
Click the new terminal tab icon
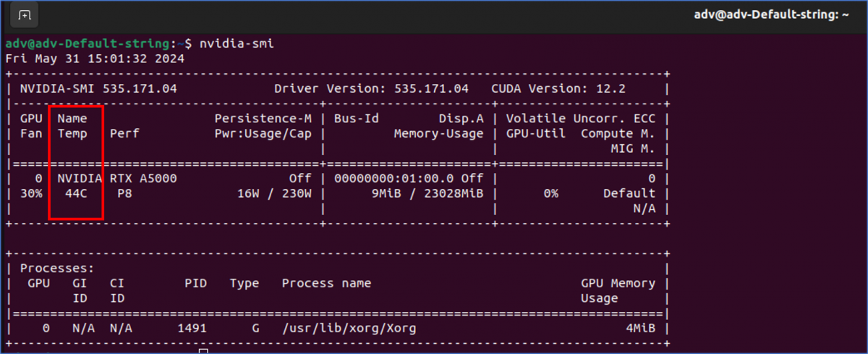pyautogui.click(x=24, y=14)
